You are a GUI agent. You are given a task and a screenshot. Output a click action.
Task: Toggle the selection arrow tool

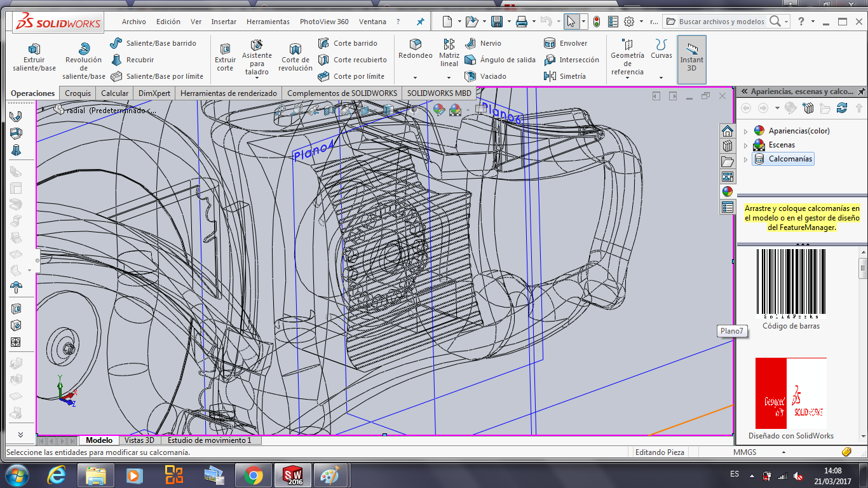point(571,22)
